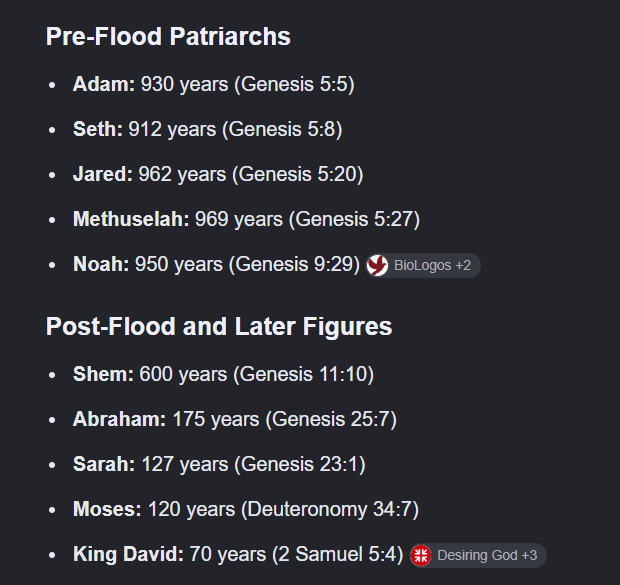
Task: Click the Shem 600 years entry
Action: pos(223,374)
